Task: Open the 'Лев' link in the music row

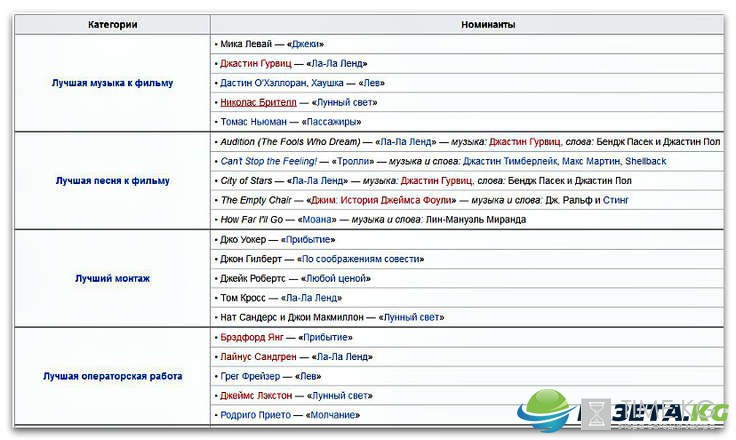Action: pos(372,83)
